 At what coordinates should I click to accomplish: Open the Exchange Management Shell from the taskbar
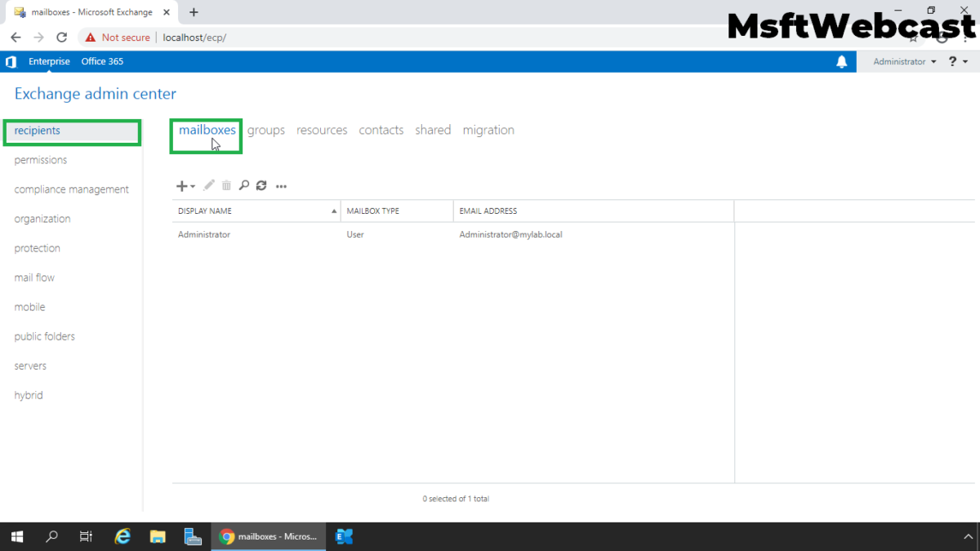343,536
